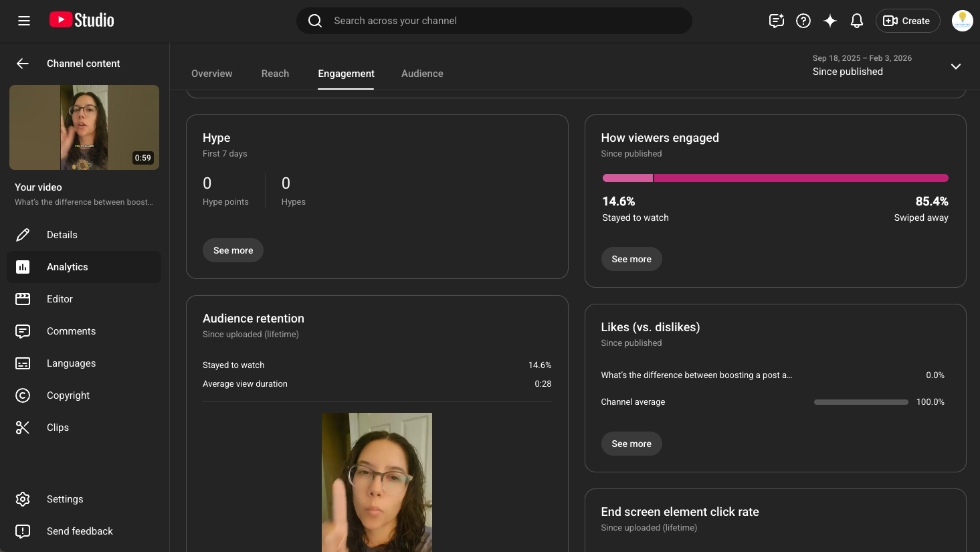
Task: Open the Reach tab
Action: (275, 74)
